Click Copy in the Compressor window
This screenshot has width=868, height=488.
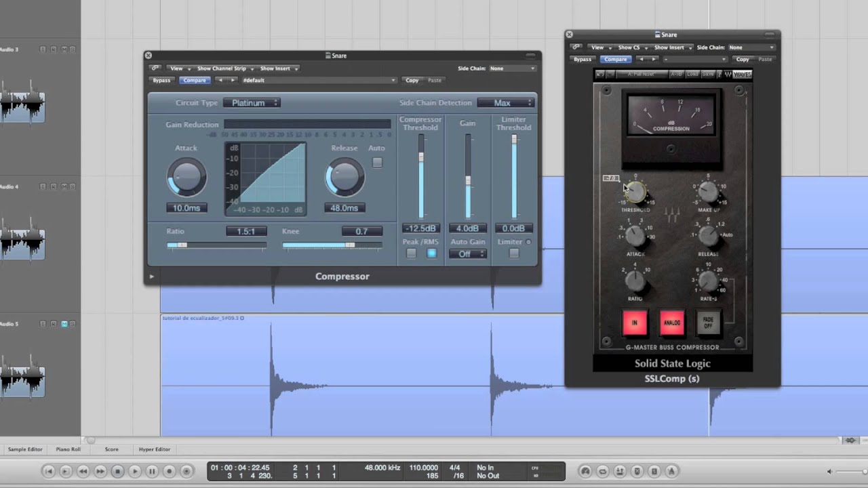click(412, 80)
